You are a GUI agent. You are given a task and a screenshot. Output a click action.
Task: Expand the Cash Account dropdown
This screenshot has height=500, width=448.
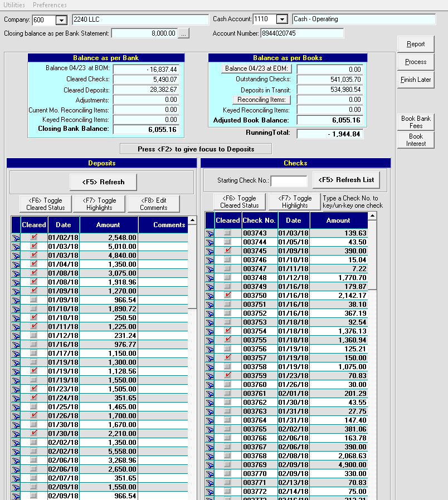[282, 19]
